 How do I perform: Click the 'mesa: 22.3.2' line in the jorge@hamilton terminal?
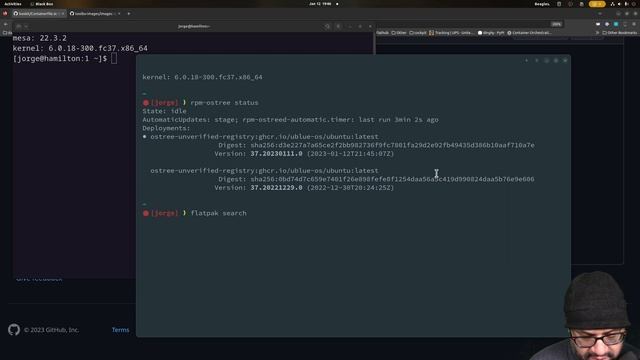coord(40,38)
